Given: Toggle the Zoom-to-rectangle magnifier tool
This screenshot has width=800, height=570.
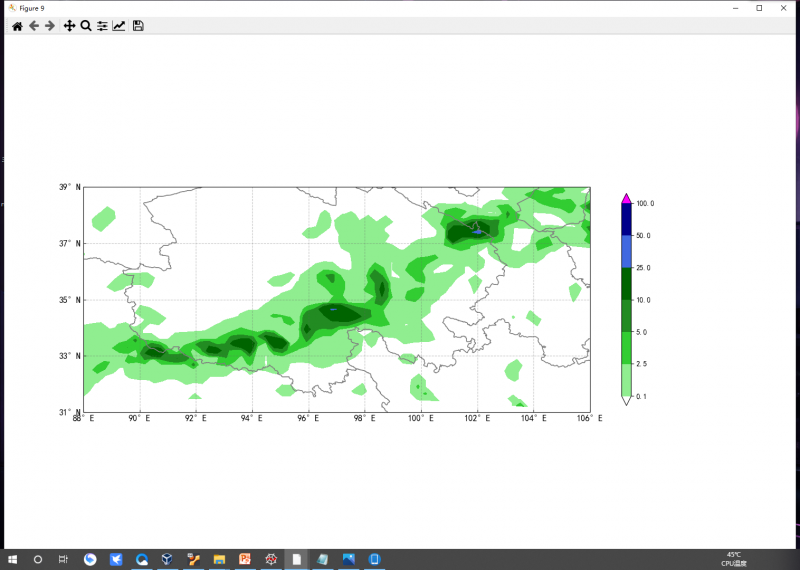Looking at the screenshot, I should tap(85, 26).
